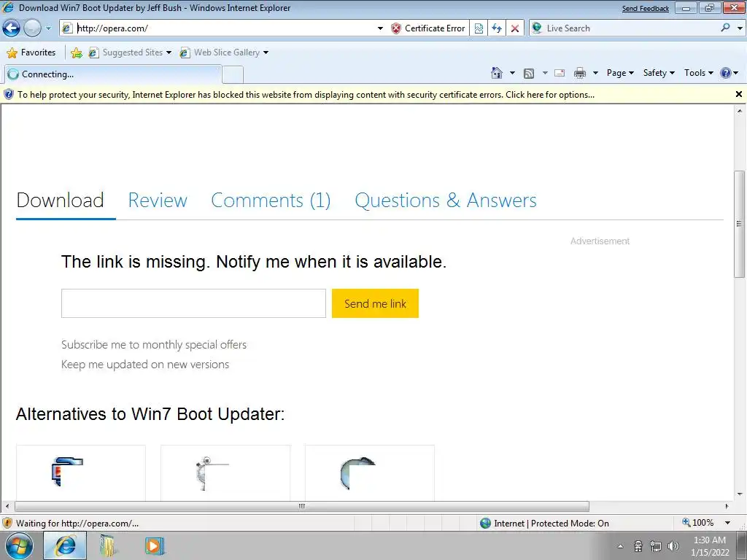Click the Add to Favorites Bar icon
The image size is (747, 560).
76,52
